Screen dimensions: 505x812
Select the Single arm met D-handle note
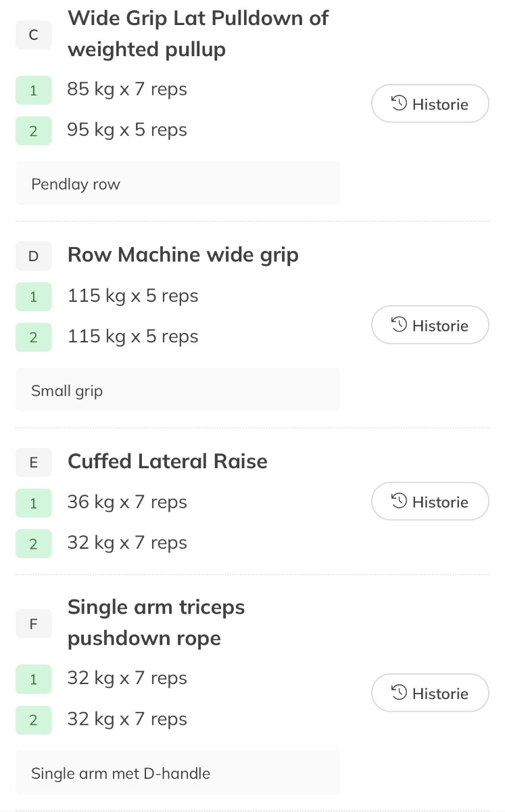pyautogui.click(x=177, y=773)
